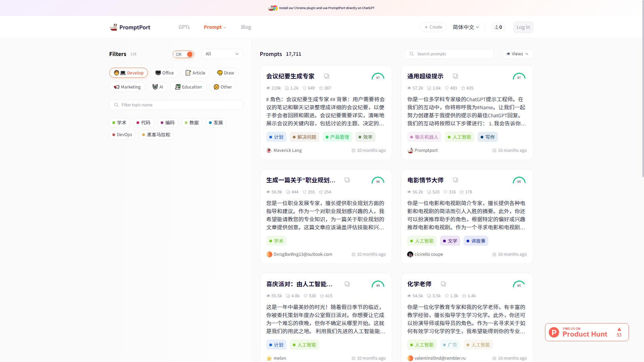Click the 解决问题 tag on first card
Image resolution: width=644 pixels, height=362 pixels.
coord(305,137)
